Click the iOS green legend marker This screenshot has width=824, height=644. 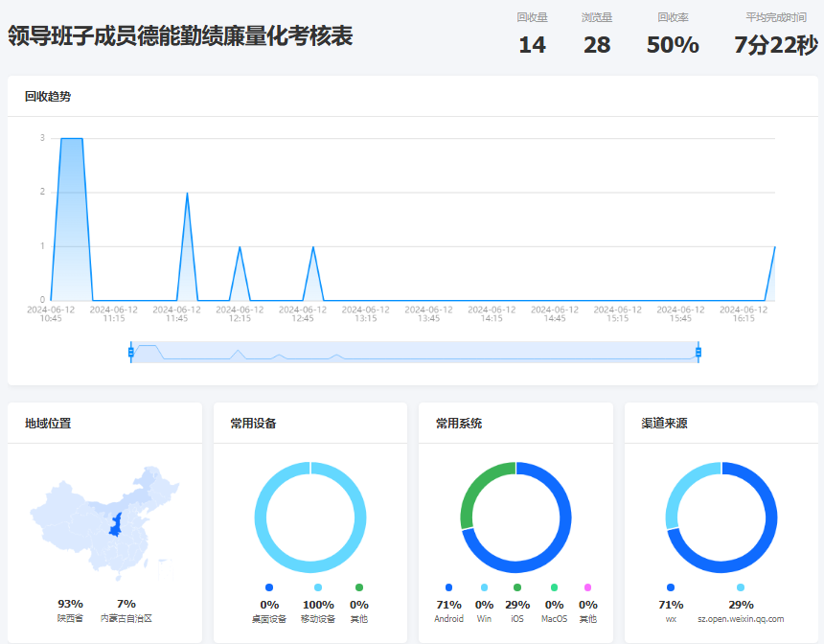517,587
